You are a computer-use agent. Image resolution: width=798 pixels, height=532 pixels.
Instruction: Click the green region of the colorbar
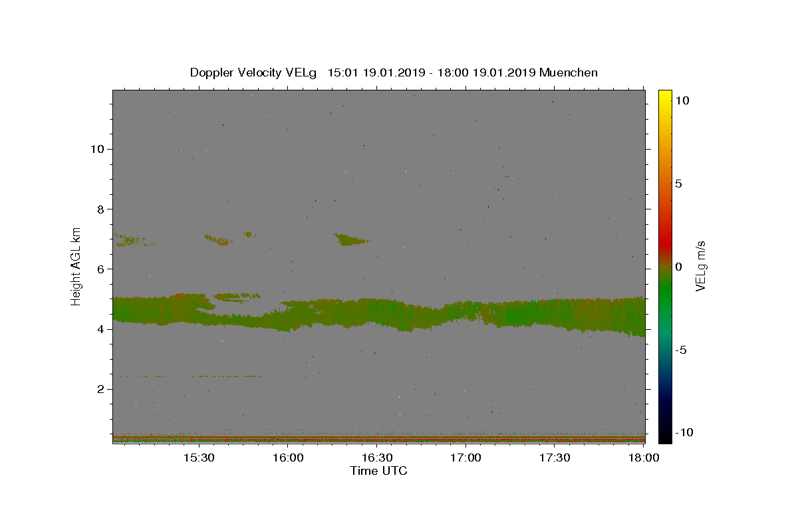[664, 293]
